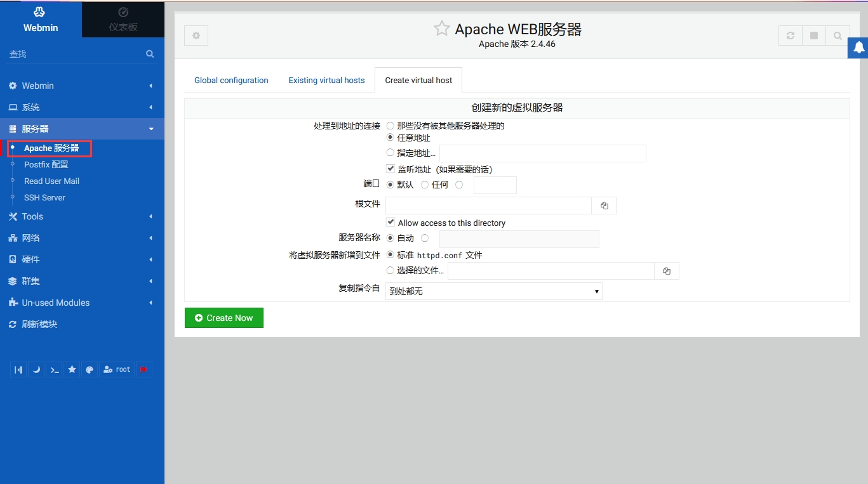Image resolution: width=868 pixels, height=484 pixels.
Task: Uncheck "Allow access to this directory"
Action: click(391, 223)
